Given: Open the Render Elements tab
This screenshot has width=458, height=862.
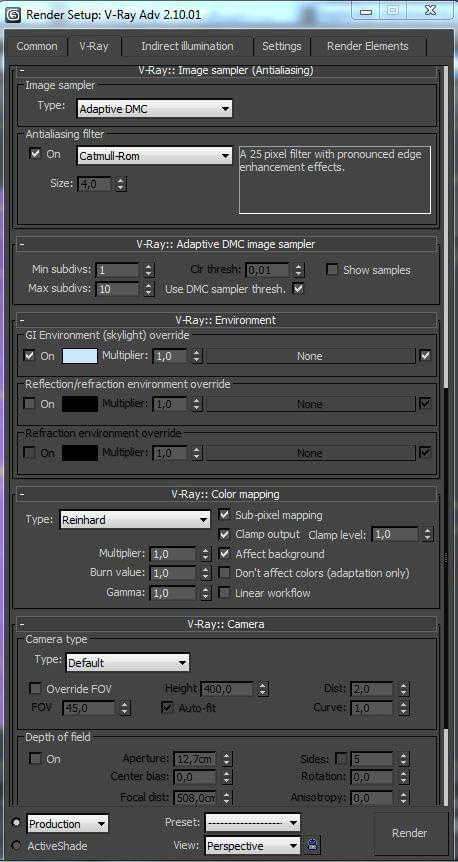Looking at the screenshot, I should 367,46.
